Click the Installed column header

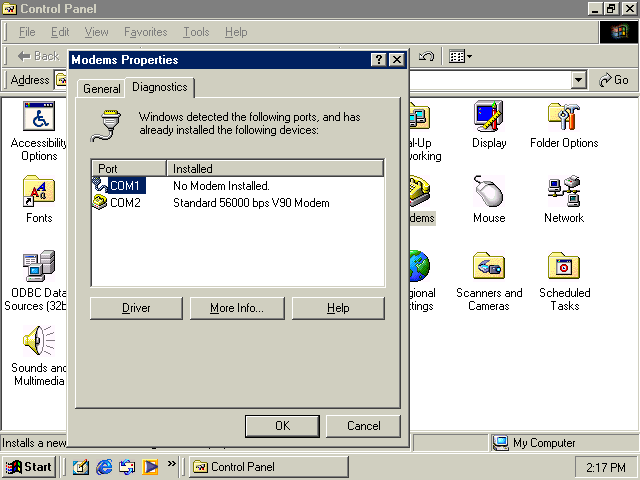point(275,169)
